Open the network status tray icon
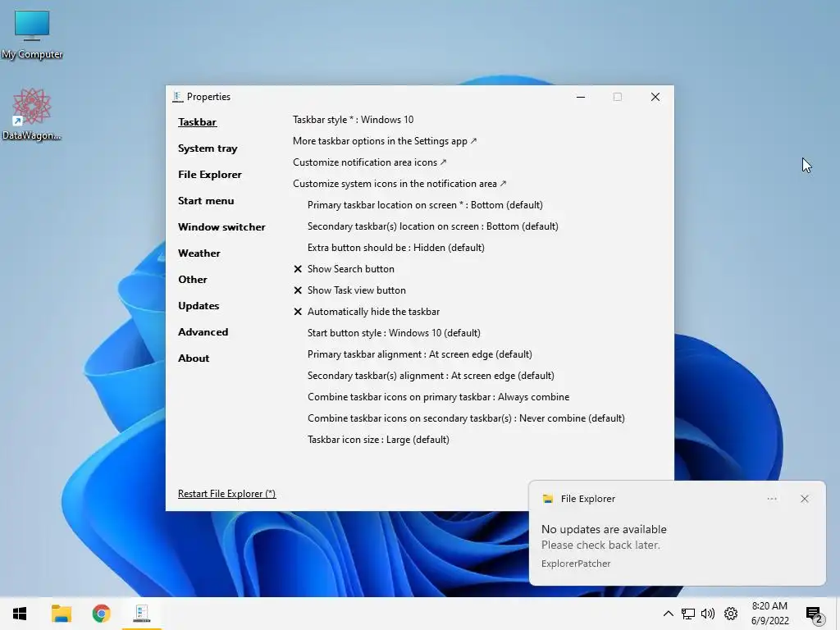This screenshot has height=630, width=840. point(688,614)
